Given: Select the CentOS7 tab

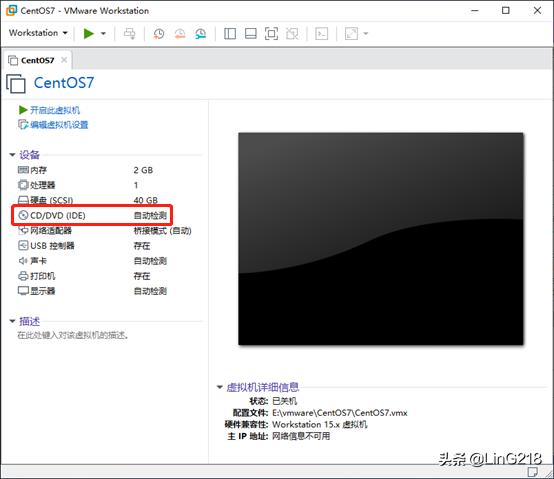Looking at the screenshot, I should tap(37, 60).
